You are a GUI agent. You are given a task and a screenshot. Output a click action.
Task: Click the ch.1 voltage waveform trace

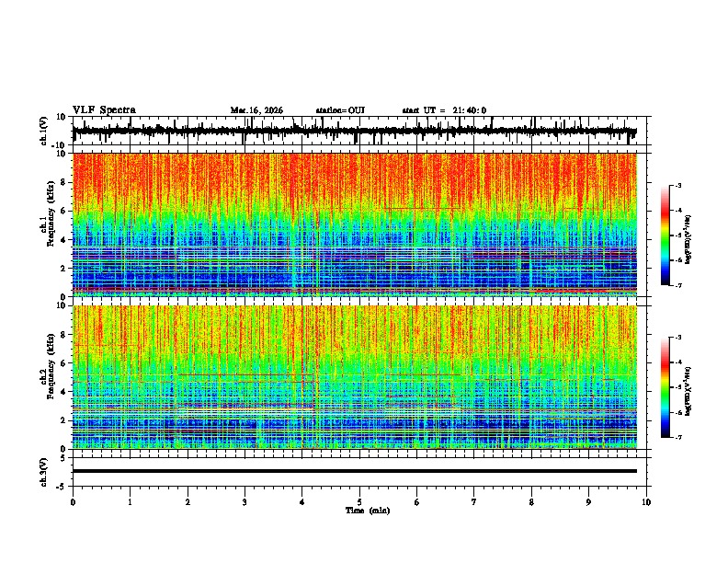point(354,131)
